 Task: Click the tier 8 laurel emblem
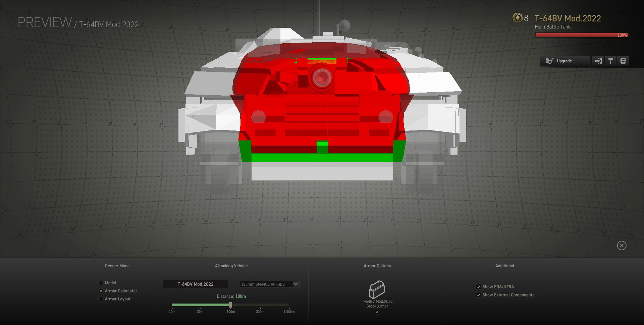518,18
